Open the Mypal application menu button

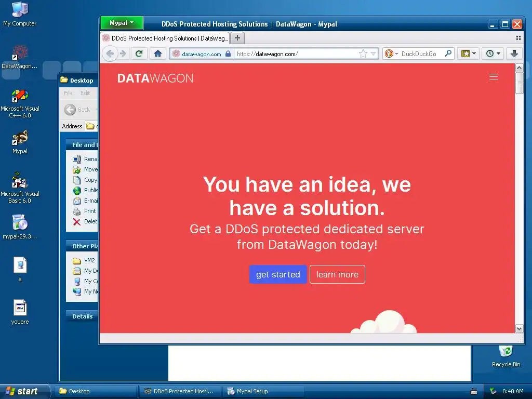(x=122, y=23)
